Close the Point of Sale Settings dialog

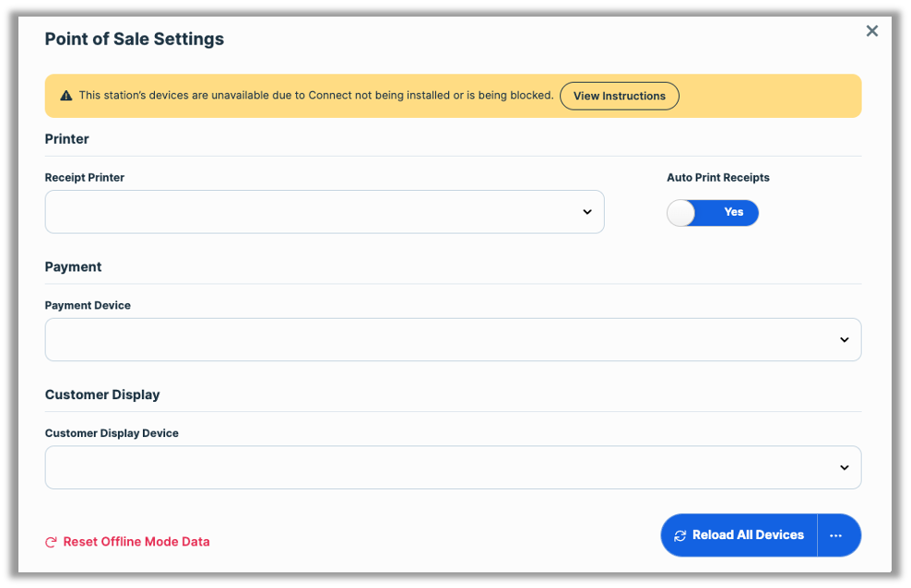(871, 31)
